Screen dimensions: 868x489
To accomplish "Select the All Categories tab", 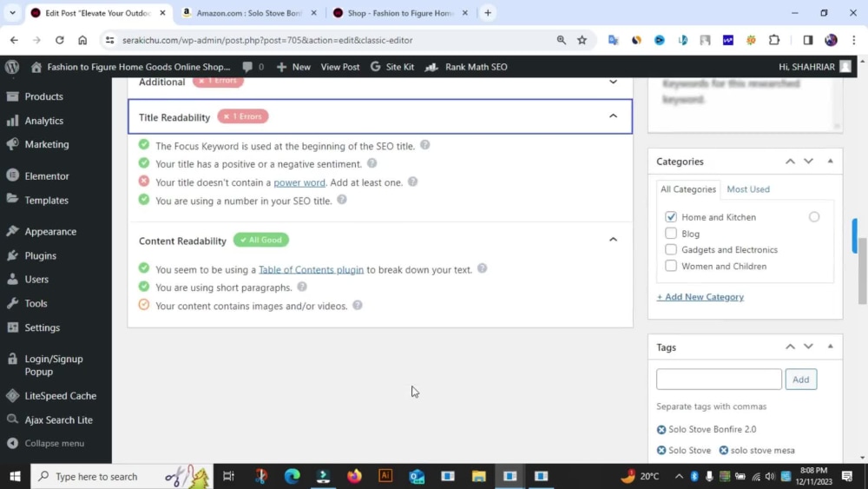I will point(688,189).
